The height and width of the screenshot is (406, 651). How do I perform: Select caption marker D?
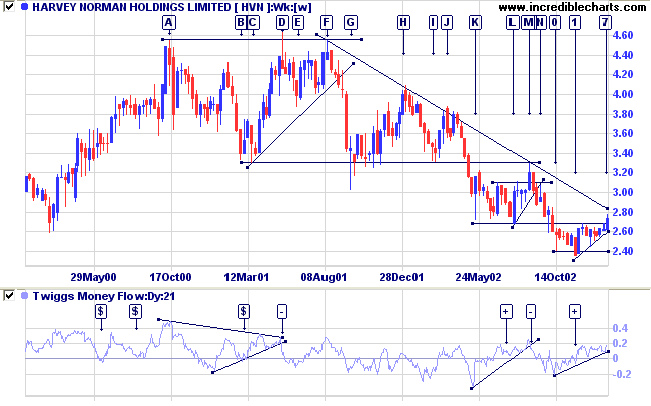282,22
